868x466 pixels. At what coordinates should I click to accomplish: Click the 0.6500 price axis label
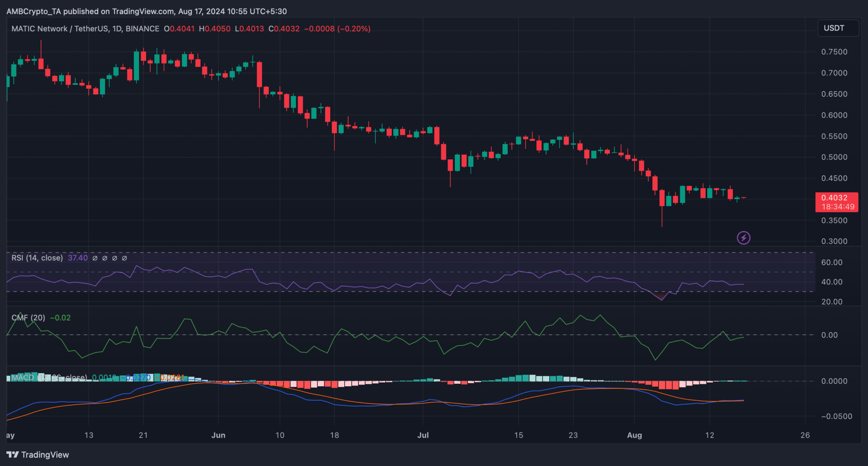point(834,94)
